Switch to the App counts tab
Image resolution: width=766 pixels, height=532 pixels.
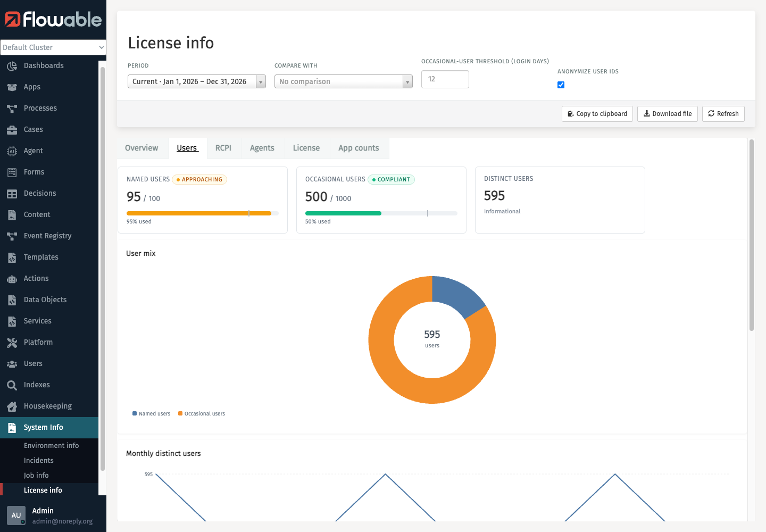click(x=359, y=148)
